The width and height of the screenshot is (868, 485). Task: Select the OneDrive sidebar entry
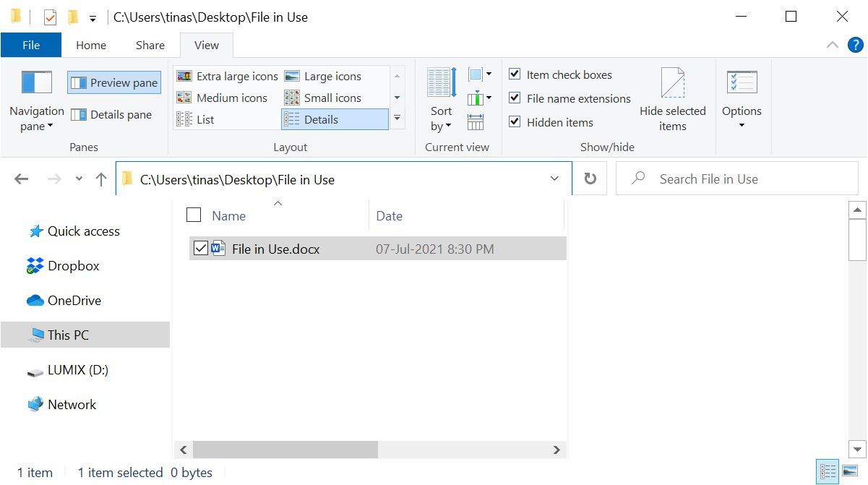tap(76, 300)
